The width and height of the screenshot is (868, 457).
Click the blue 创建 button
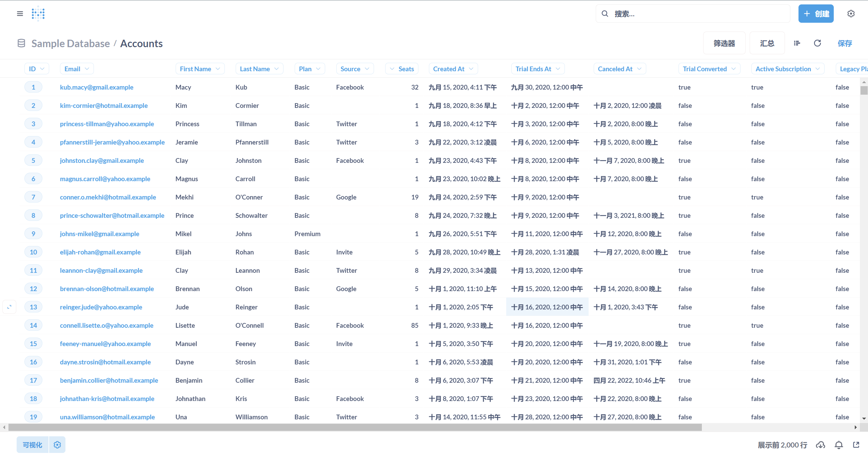tap(816, 14)
